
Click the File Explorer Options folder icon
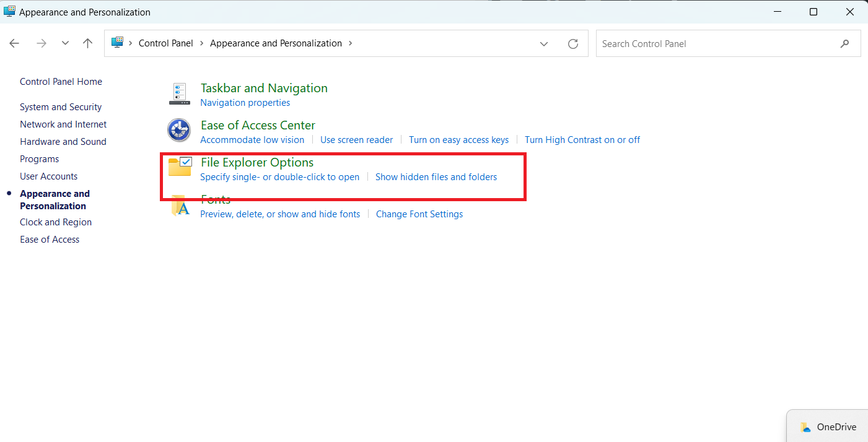pyautogui.click(x=180, y=167)
